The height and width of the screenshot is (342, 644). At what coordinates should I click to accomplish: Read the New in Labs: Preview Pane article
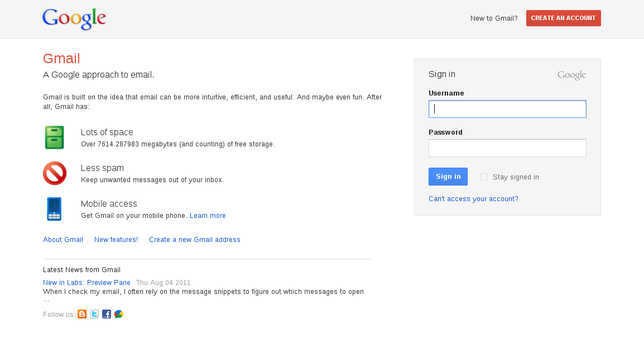click(x=86, y=283)
